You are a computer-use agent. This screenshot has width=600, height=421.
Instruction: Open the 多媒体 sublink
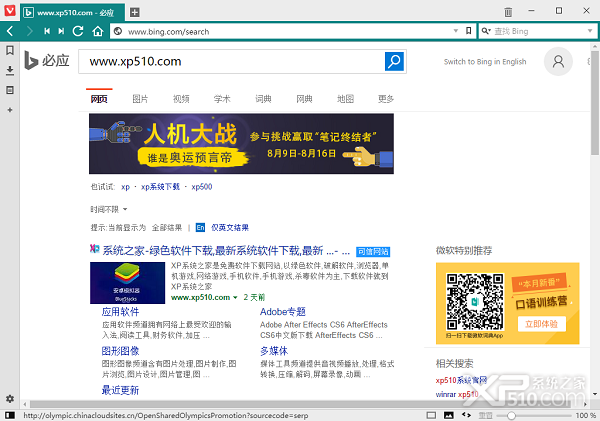point(274,351)
